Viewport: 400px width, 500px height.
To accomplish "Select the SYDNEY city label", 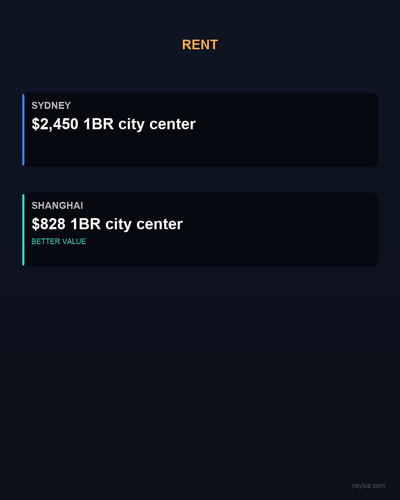I will (51, 106).
